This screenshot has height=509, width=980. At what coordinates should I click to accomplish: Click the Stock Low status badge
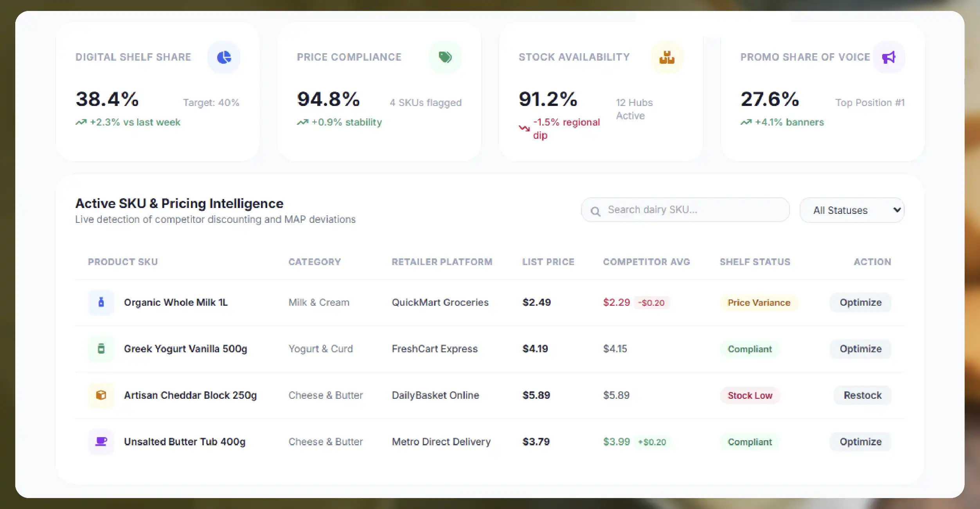click(750, 395)
